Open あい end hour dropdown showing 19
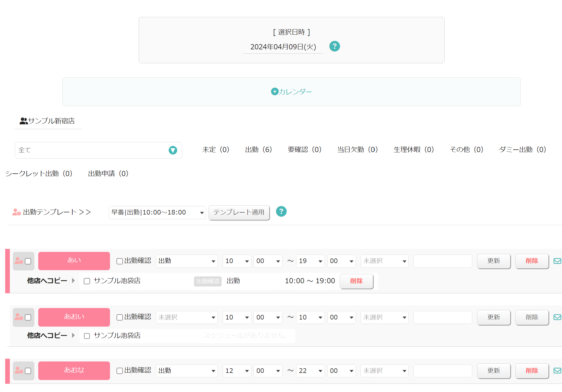Viewport: 562px width, 392px height. click(x=310, y=261)
